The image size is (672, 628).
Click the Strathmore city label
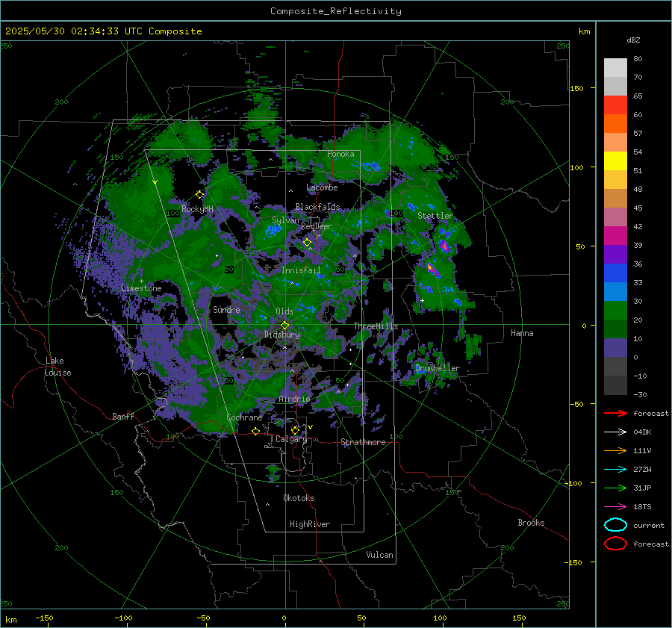363,442
